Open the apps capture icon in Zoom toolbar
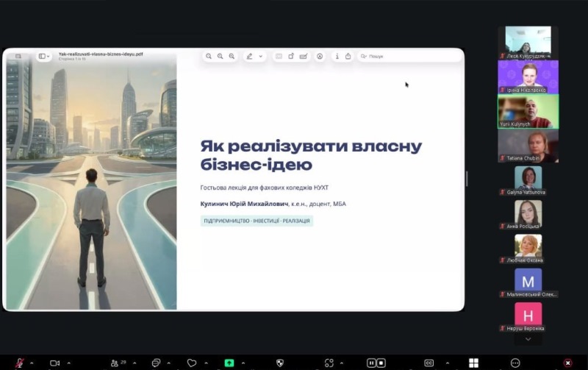Image resolution: width=588 pixels, height=370 pixels. [x=329, y=363]
